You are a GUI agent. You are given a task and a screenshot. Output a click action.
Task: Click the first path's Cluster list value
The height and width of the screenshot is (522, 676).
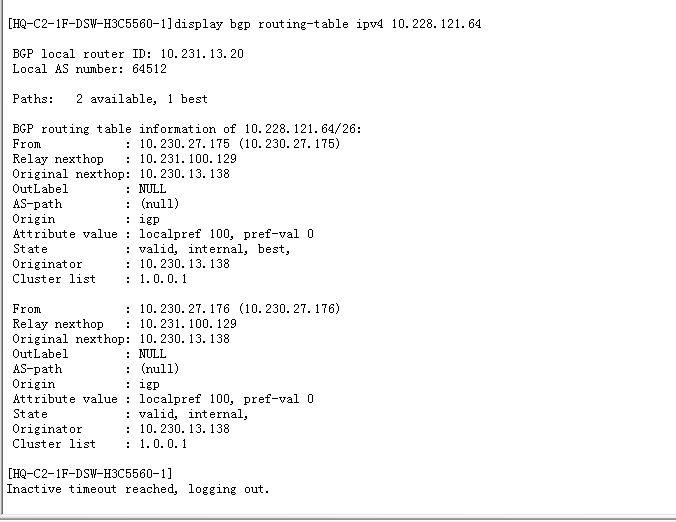163,279
